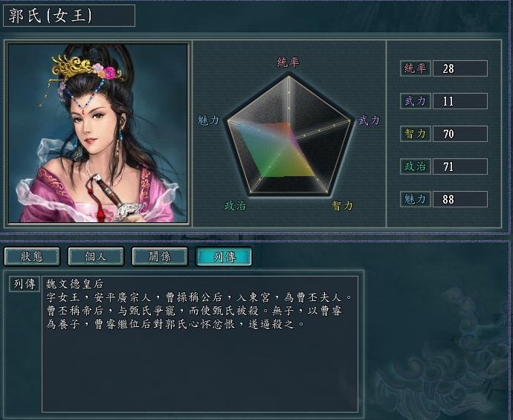Click the highlighted 列傳 tab
Image resolution: width=513 pixels, height=420 pixels.
[x=224, y=256]
